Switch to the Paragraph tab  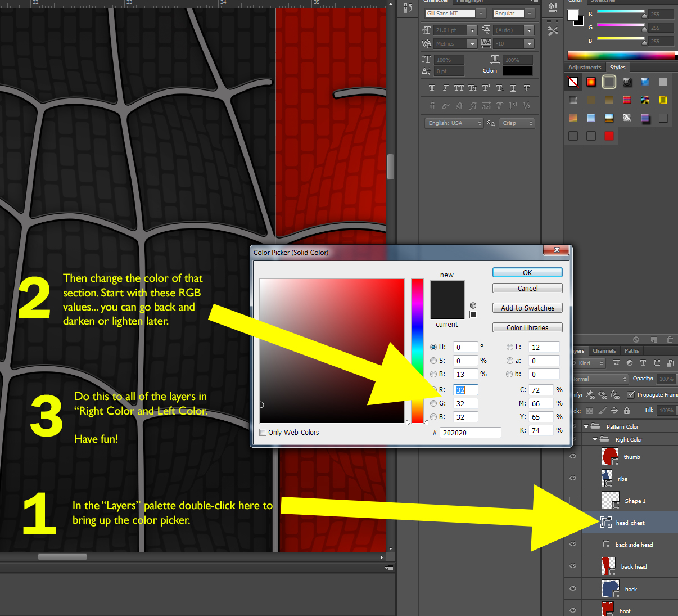tap(469, 1)
